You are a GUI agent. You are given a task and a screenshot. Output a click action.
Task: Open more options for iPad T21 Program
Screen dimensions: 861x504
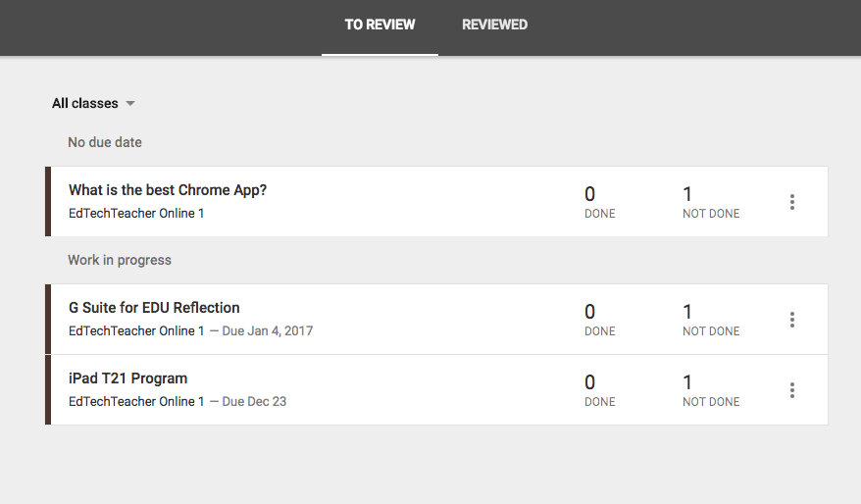point(791,390)
